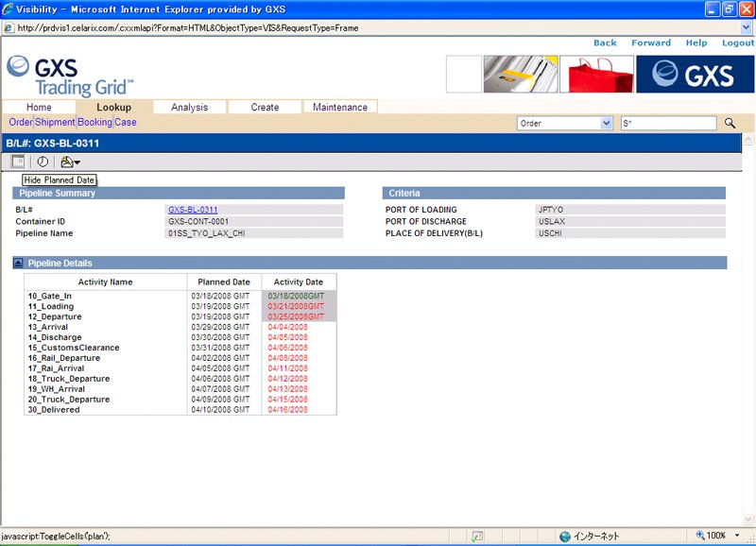Click the dark blue GXS banner logo
The width and height of the screenshot is (756, 546).
tap(696, 75)
